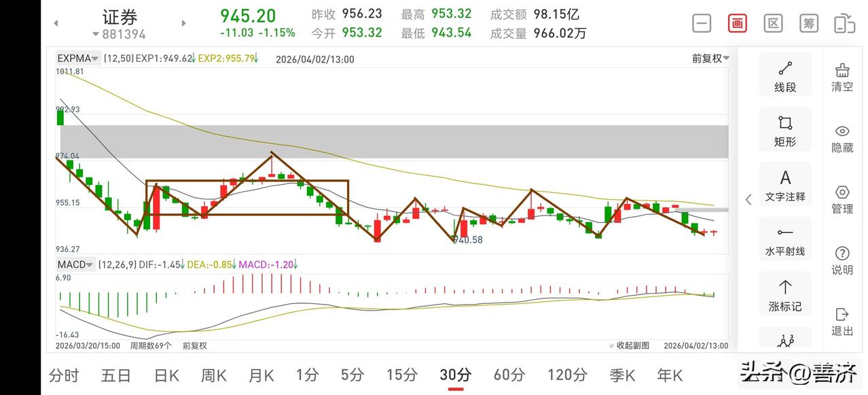Select the 矩形 rectangle tool
The image size is (868, 395).
[785, 131]
